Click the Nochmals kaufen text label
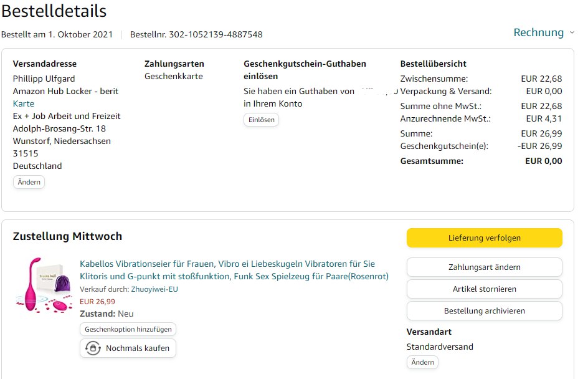This screenshot has width=588, height=379. [x=138, y=348]
